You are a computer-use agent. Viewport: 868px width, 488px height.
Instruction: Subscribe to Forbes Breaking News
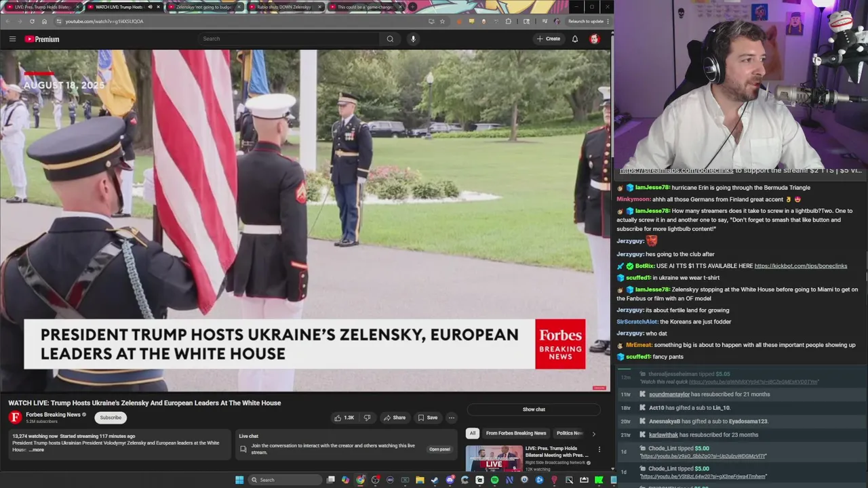(x=111, y=418)
